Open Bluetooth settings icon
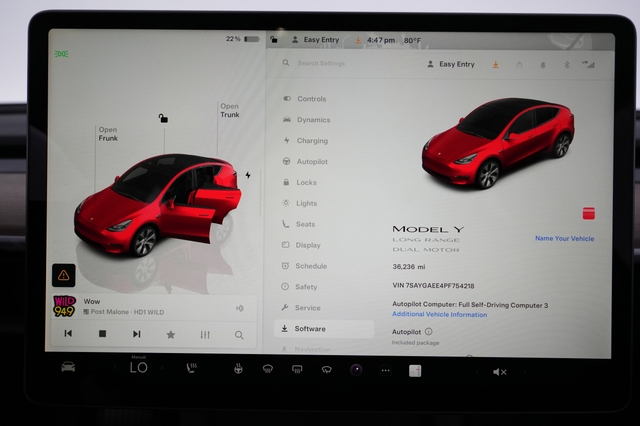 pyautogui.click(x=567, y=65)
